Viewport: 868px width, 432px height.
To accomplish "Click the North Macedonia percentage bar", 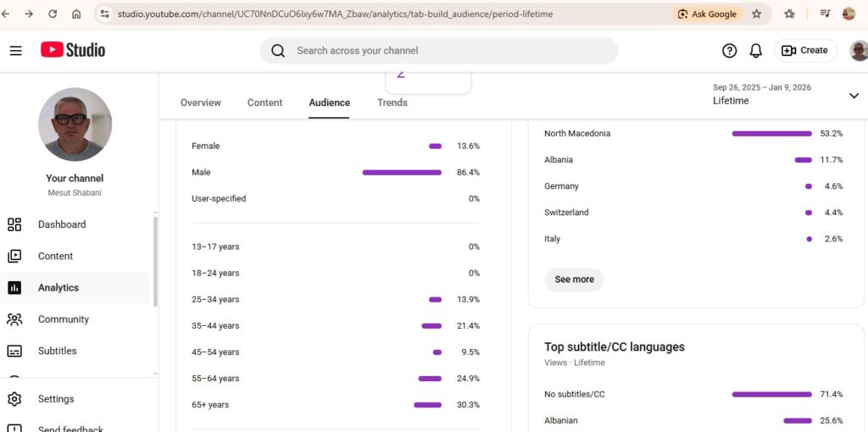I will (x=771, y=134).
